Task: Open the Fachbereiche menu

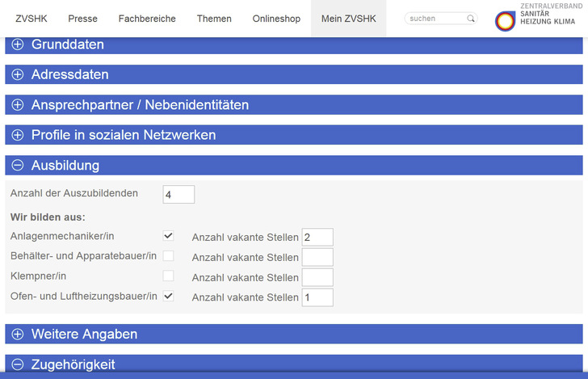Action: click(147, 19)
